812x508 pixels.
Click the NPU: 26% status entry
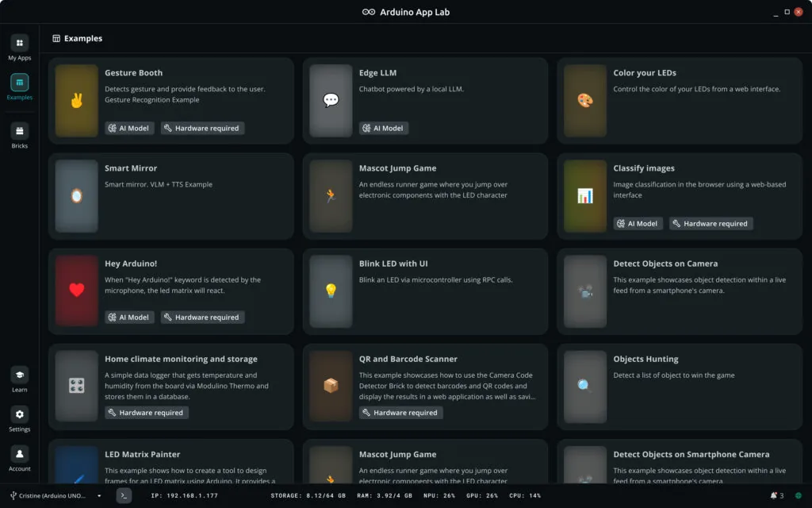pos(439,495)
